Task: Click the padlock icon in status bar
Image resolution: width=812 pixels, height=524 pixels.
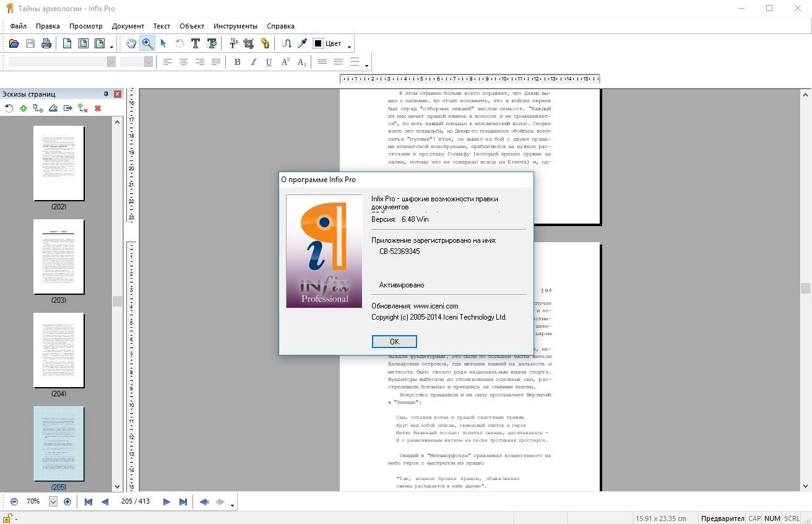Action: point(7,518)
